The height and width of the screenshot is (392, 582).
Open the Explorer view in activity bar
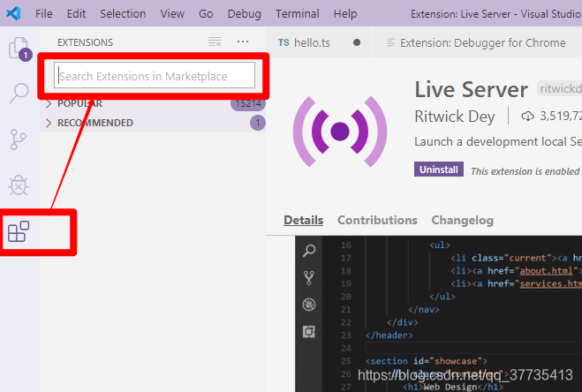pos(19,49)
